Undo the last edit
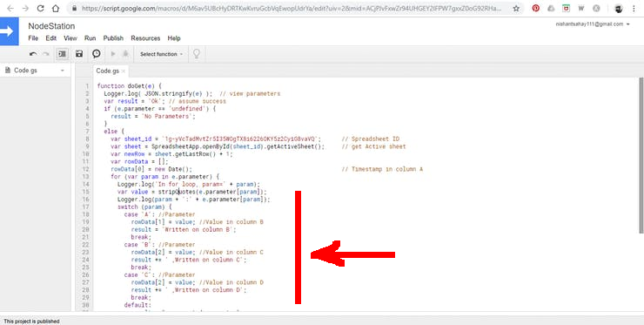The image size is (644, 325). 33,54
